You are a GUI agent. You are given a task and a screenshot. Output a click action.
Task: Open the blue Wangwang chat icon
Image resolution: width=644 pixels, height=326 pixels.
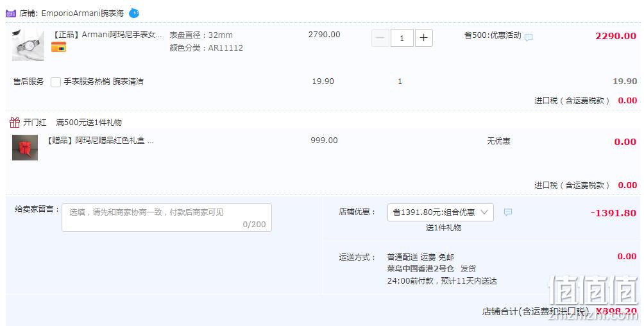134,13
